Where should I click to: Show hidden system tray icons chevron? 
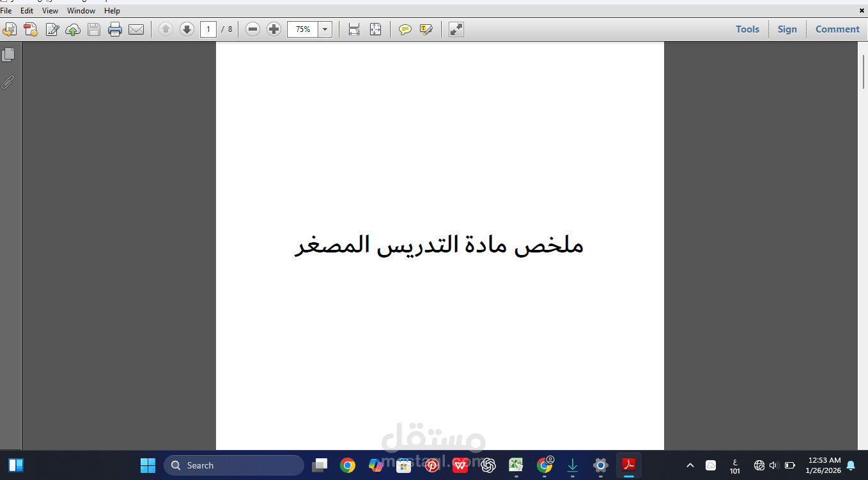pyautogui.click(x=690, y=465)
